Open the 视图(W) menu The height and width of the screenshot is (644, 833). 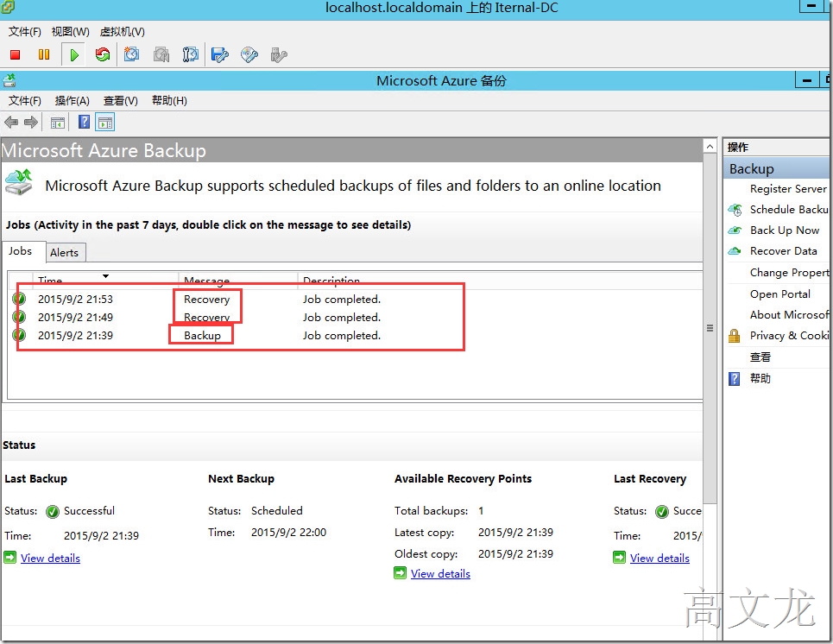tap(70, 31)
